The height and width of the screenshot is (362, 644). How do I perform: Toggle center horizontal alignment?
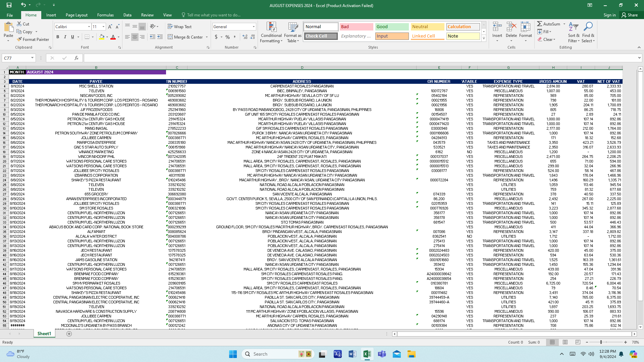135,37
